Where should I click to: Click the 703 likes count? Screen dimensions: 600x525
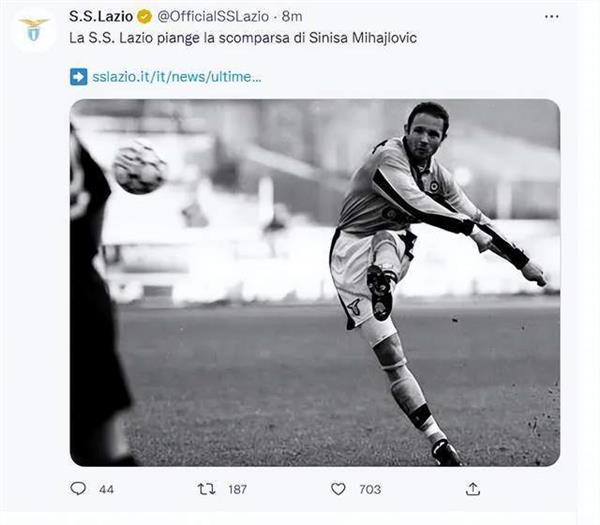tap(370, 489)
